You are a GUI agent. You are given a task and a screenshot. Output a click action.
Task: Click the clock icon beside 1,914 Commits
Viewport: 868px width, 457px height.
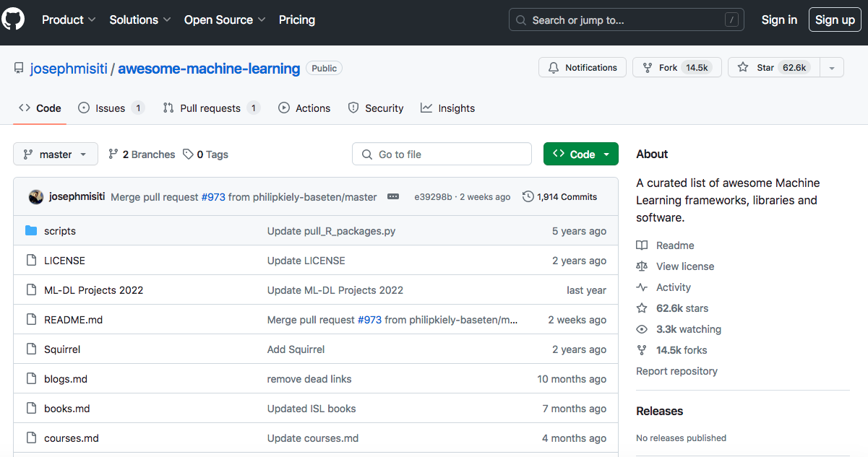527,196
